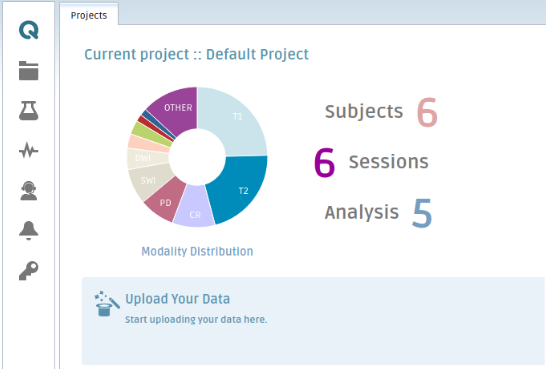Open the flask analysis icon

pos(29,111)
